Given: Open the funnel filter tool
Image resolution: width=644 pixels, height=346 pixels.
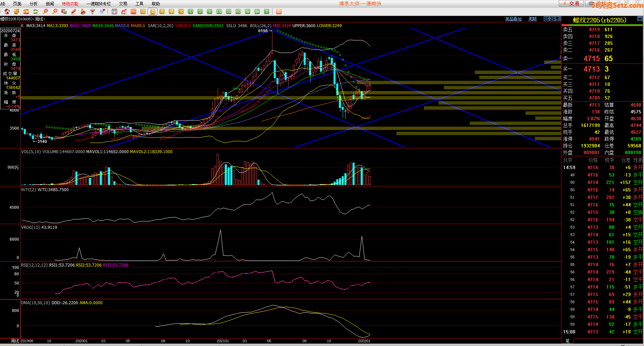Looking at the screenshot, I should coord(92,12).
